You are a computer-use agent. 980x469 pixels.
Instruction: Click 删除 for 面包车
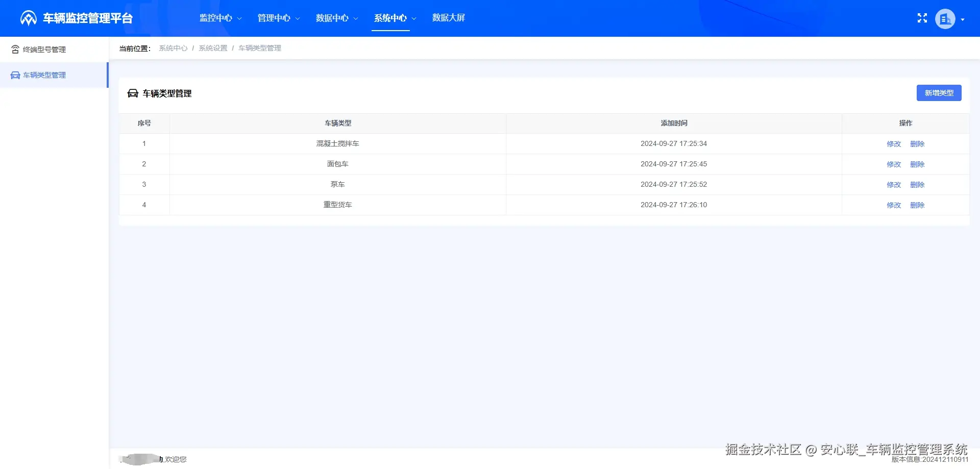point(918,164)
